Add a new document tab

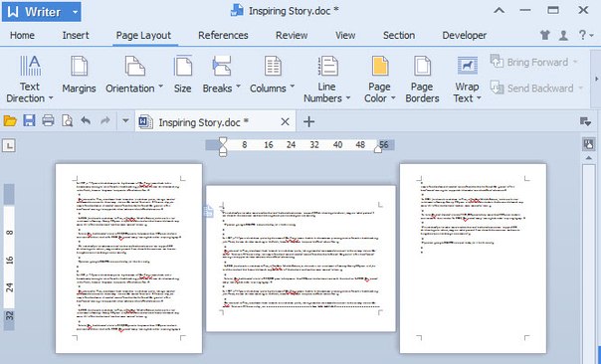[x=308, y=122]
